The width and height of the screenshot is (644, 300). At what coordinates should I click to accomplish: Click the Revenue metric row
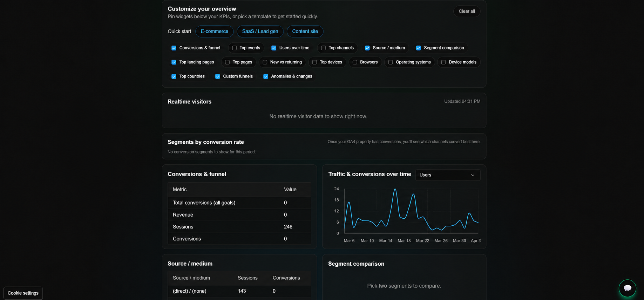(239, 215)
